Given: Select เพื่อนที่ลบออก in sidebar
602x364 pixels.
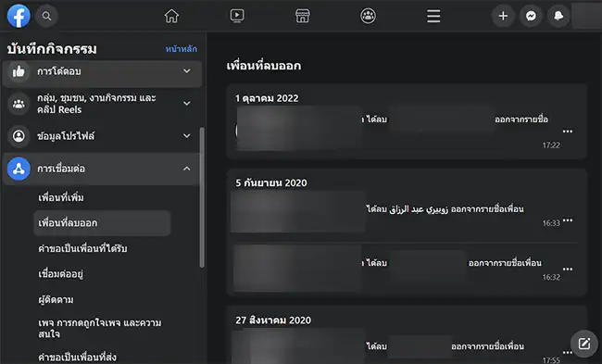Looking at the screenshot, I should tap(102, 222).
